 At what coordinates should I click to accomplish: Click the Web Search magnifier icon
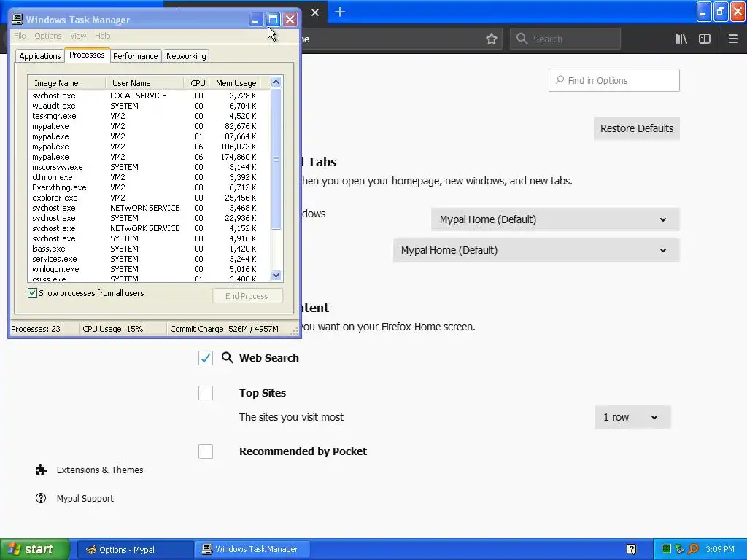(x=228, y=357)
